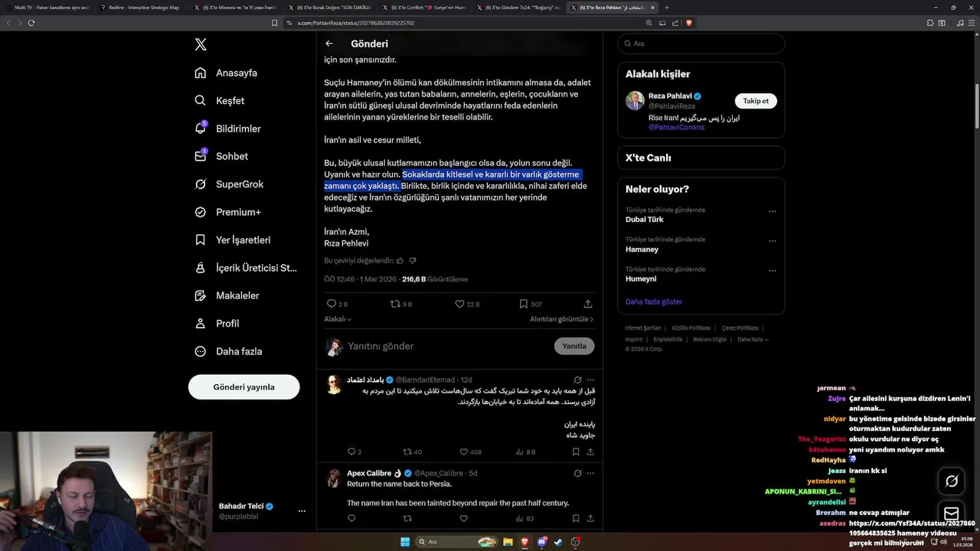Bookmark BamdadEtemad's reply

(576, 452)
